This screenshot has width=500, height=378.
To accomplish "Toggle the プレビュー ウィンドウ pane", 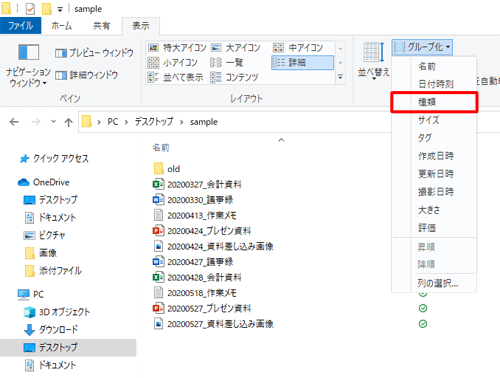I will click(x=94, y=53).
